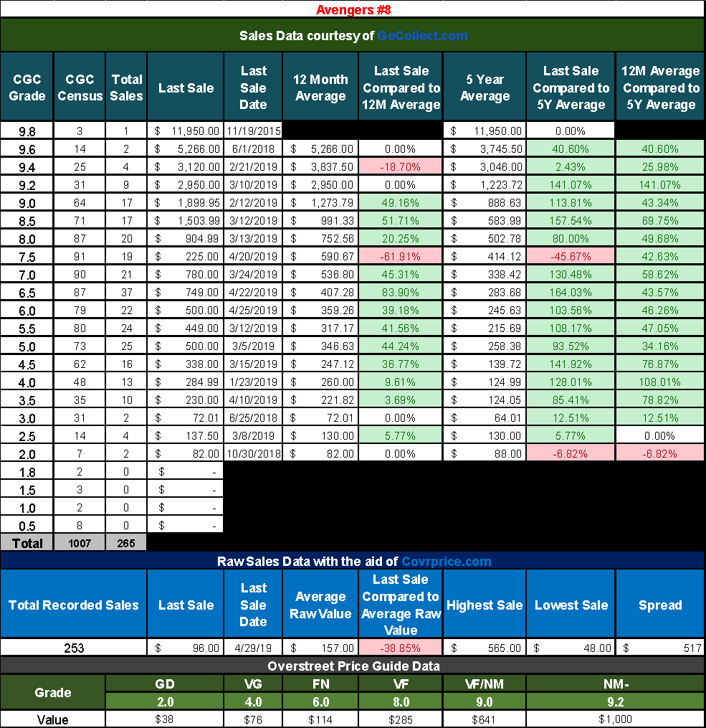Click the 108.01% cell in 4.0 row
Screen dimensions: 706x728
click(x=660, y=382)
